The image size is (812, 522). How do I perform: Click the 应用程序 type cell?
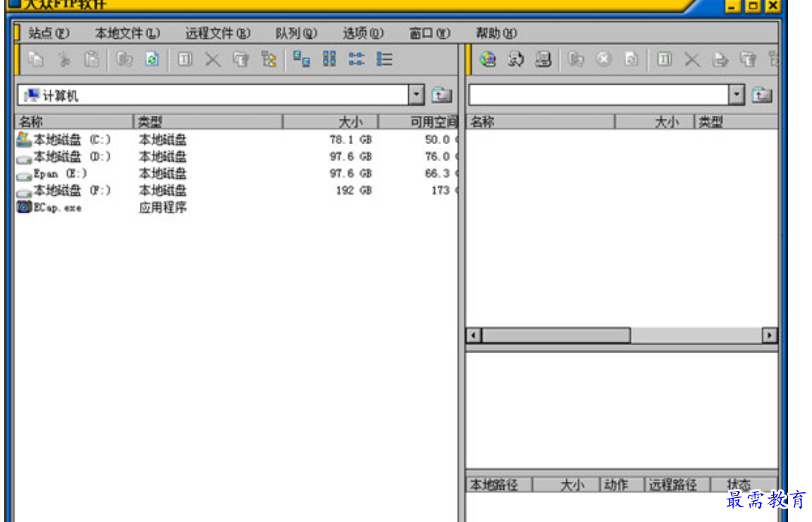tap(162, 208)
